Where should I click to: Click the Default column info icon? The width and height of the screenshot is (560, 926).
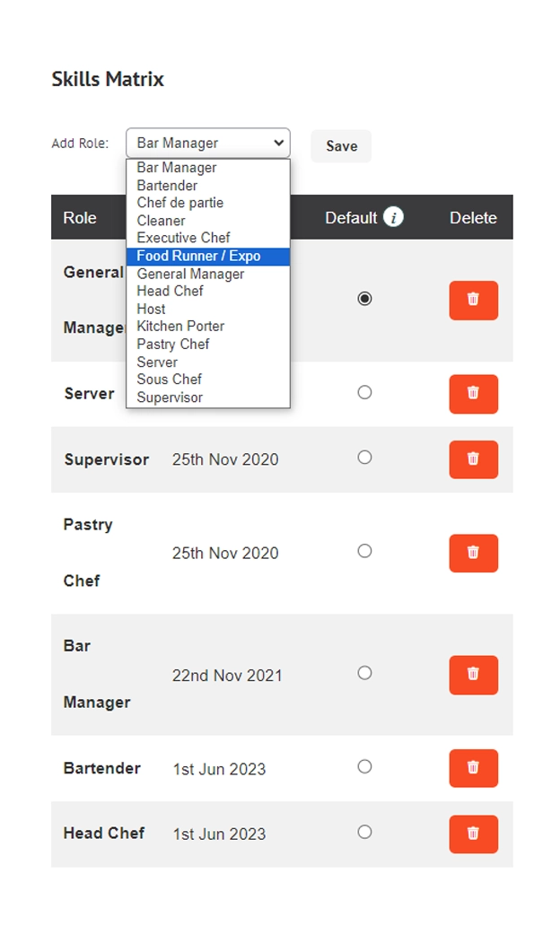393,217
